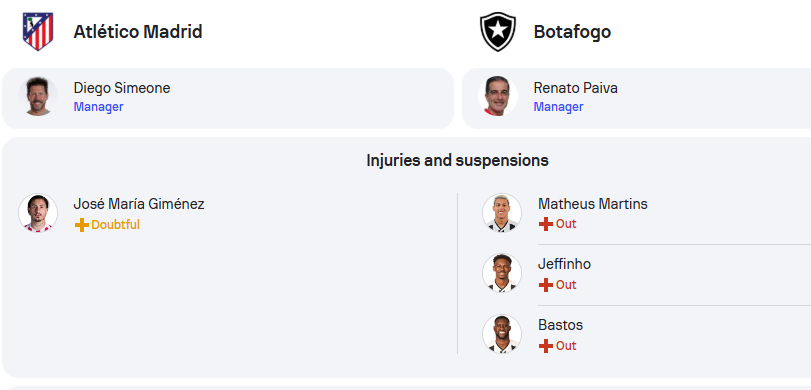
Task: Click José María Giménez's player avatar
Action: pyautogui.click(x=38, y=213)
